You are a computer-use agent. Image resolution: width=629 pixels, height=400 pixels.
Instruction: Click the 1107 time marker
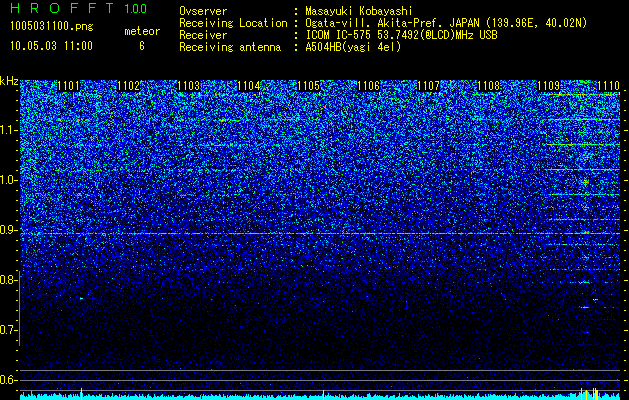428,86
